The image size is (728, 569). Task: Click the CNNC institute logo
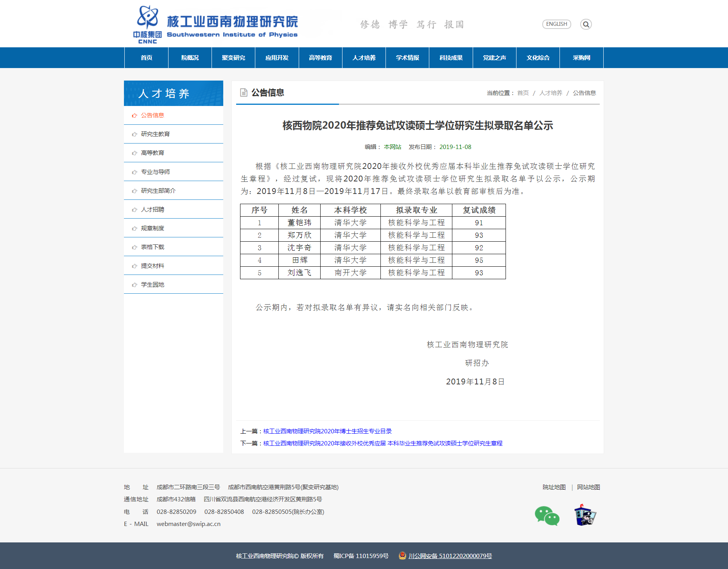147,24
